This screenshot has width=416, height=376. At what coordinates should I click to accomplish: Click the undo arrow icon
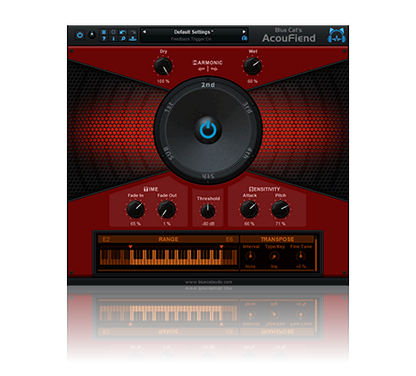(123, 32)
